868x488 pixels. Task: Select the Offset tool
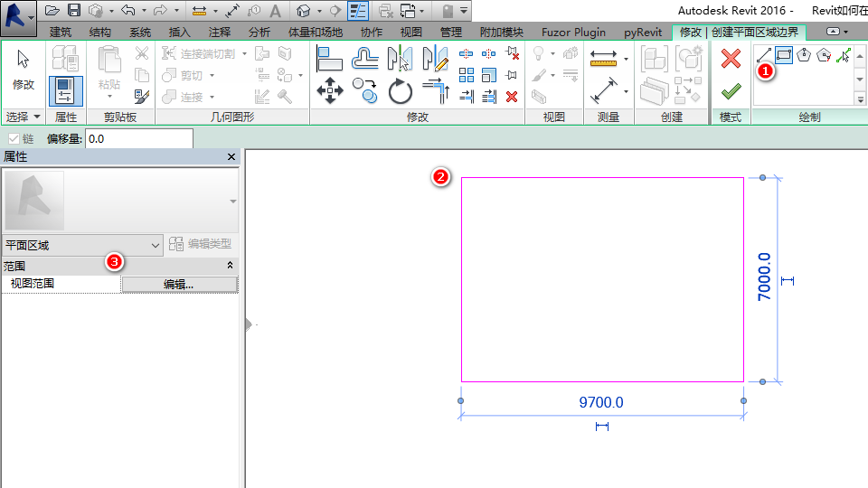click(x=364, y=59)
